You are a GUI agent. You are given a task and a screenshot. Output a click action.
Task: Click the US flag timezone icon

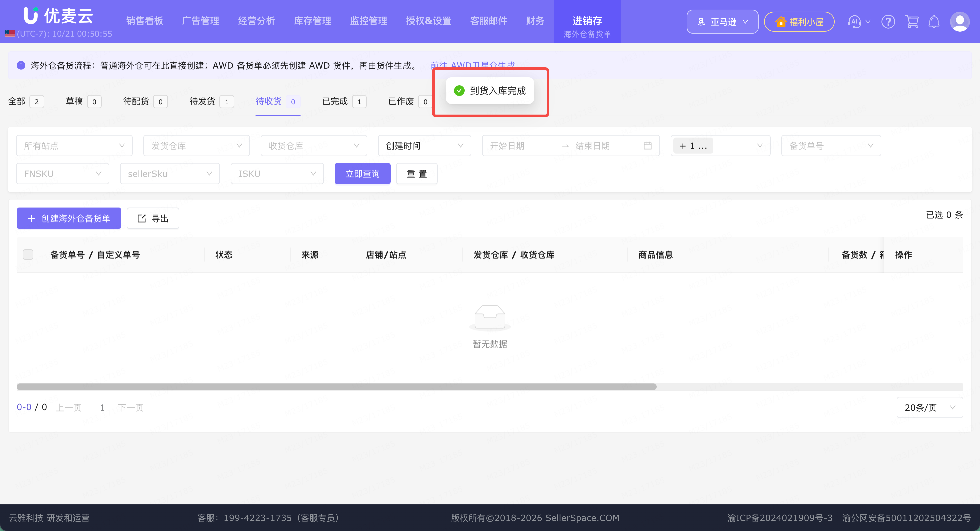10,34
